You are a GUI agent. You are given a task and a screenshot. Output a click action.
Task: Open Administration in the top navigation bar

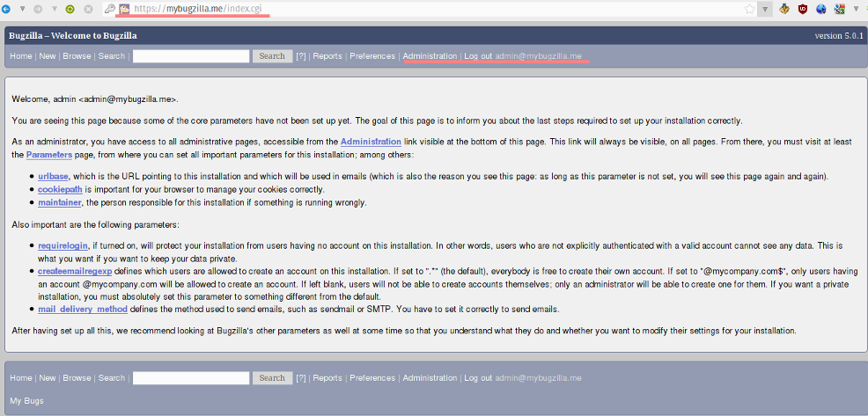[x=430, y=56]
